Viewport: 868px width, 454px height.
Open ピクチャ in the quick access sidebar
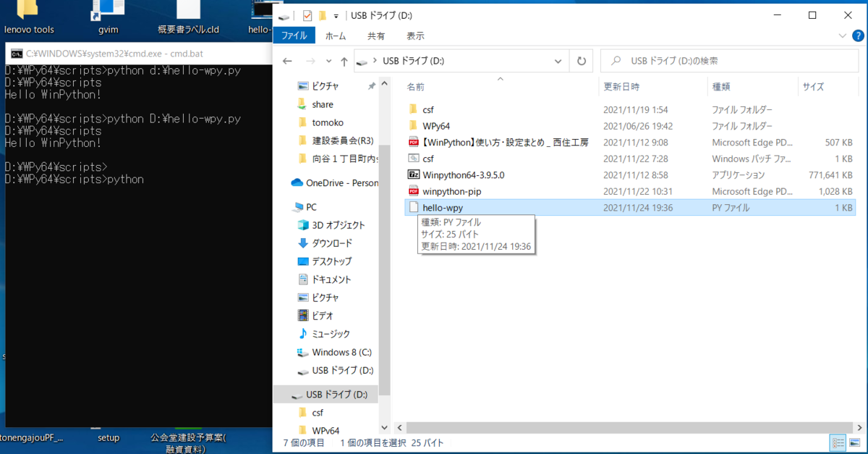[x=325, y=86]
